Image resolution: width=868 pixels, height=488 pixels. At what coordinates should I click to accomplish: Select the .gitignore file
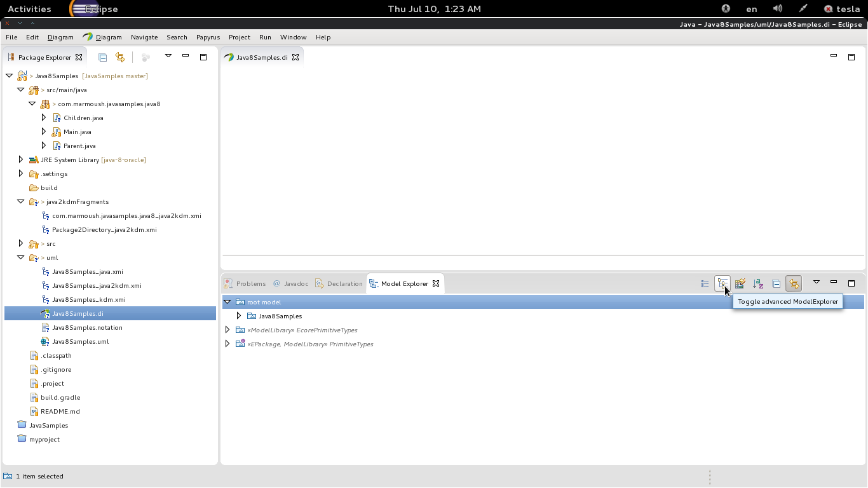tap(56, 369)
